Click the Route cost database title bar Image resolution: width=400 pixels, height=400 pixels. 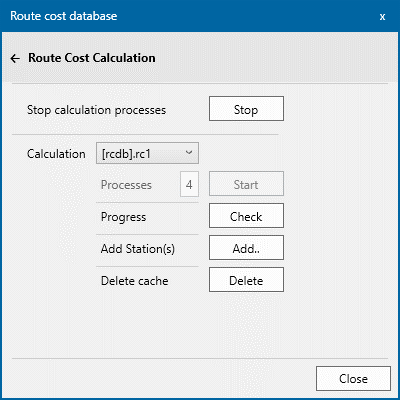[x=200, y=16]
